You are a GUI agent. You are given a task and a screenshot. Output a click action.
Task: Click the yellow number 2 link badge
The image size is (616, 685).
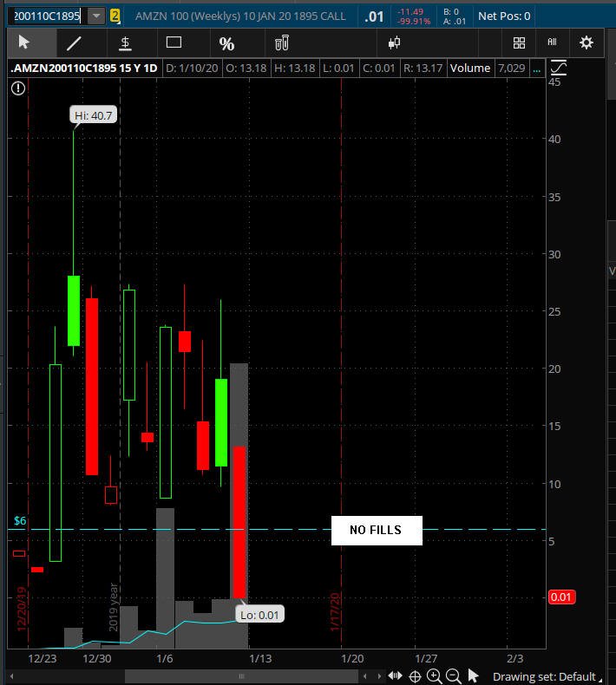click(x=115, y=16)
